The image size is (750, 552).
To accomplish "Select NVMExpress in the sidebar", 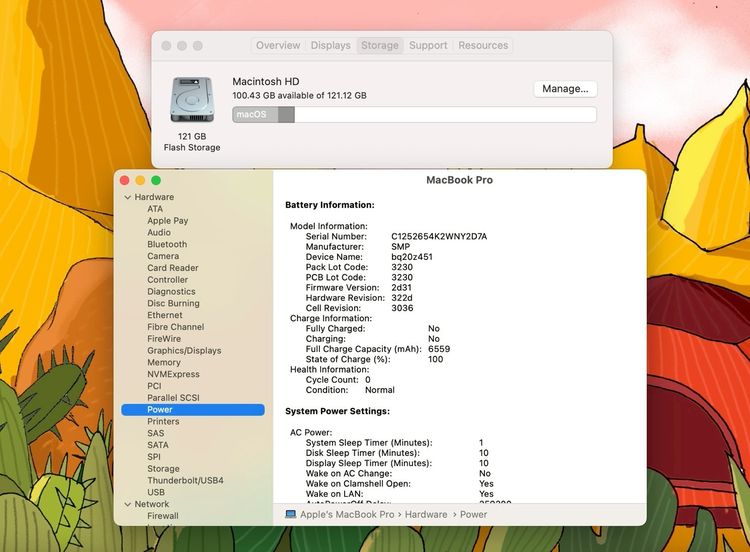I will coord(173,374).
